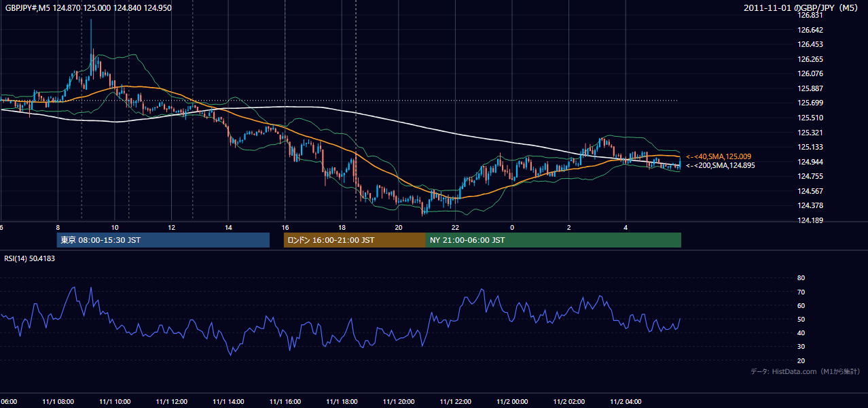The height and width of the screenshot is (408, 868).
Task: Click the 125.510 price axis label
Action: tap(811, 118)
